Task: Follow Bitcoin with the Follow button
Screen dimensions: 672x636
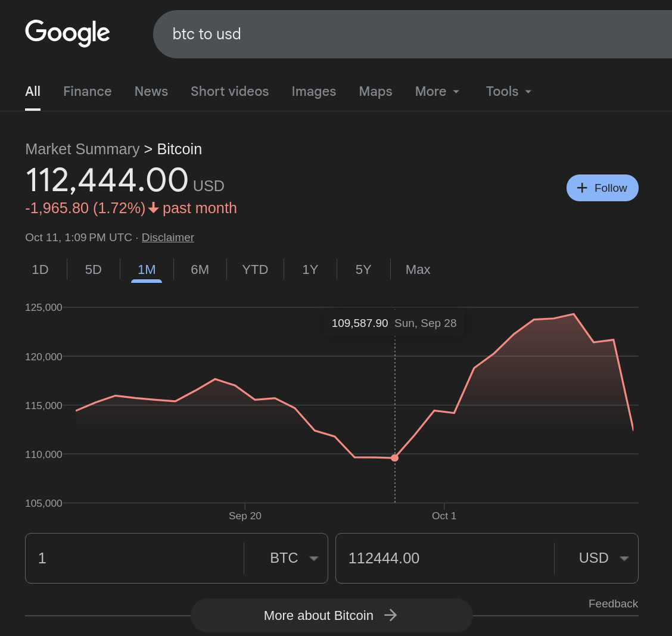Action: 602,188
